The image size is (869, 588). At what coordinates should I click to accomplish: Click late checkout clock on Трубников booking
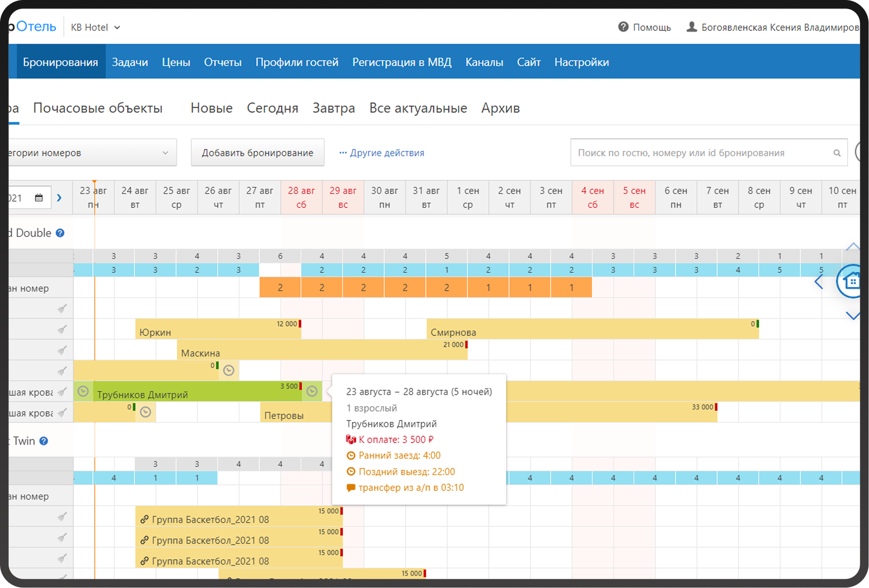tap(312, 391)
